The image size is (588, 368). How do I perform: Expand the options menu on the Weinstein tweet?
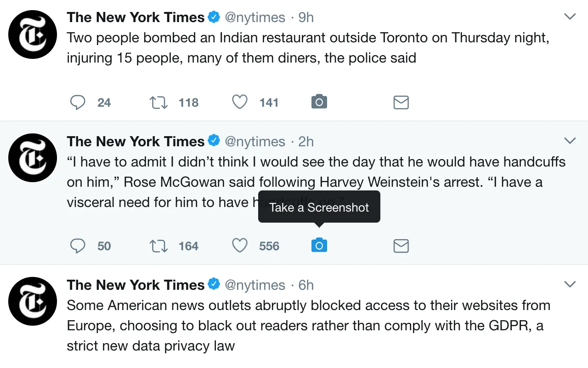(570, 141)
